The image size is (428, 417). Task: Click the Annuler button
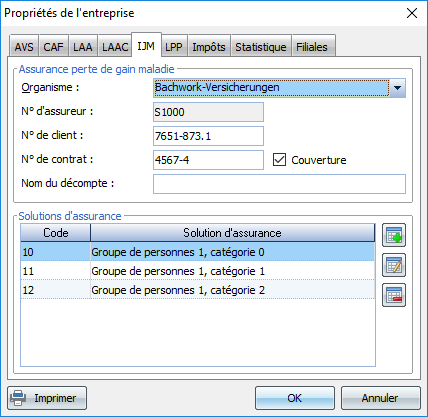[x=380, y=398]
